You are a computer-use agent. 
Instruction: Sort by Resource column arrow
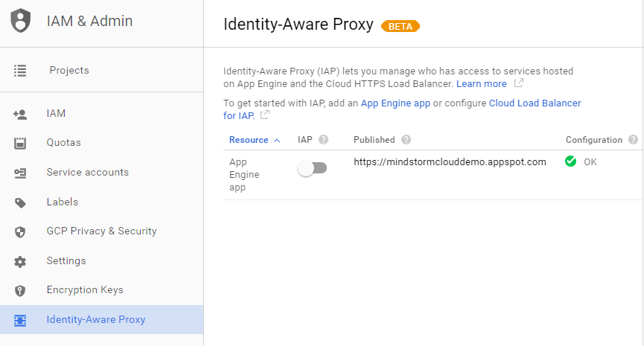pos(277,141)
